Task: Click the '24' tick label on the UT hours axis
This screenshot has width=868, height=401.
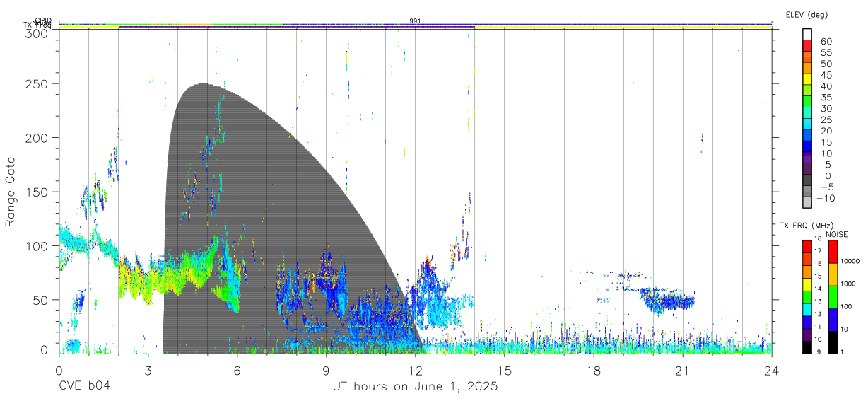Action: pos(772,370)
